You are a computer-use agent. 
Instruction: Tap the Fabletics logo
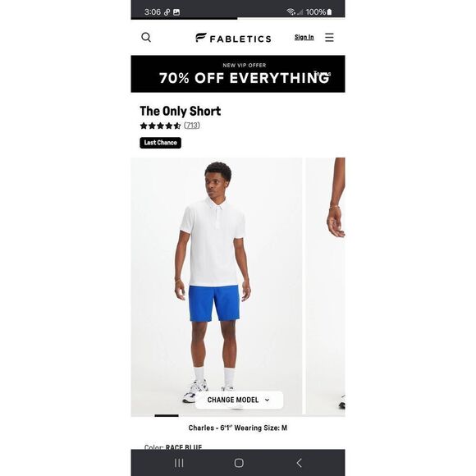(233, 38)
